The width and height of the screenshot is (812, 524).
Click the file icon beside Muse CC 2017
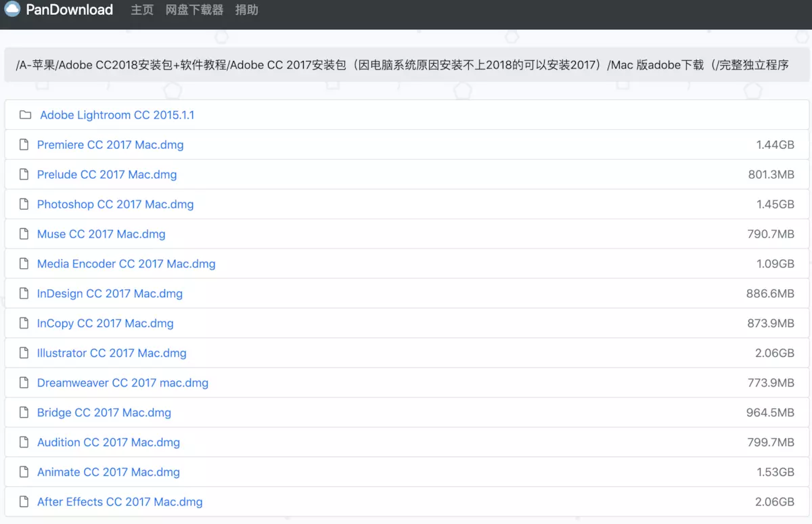pyautogui.click(x=24, y=234)
